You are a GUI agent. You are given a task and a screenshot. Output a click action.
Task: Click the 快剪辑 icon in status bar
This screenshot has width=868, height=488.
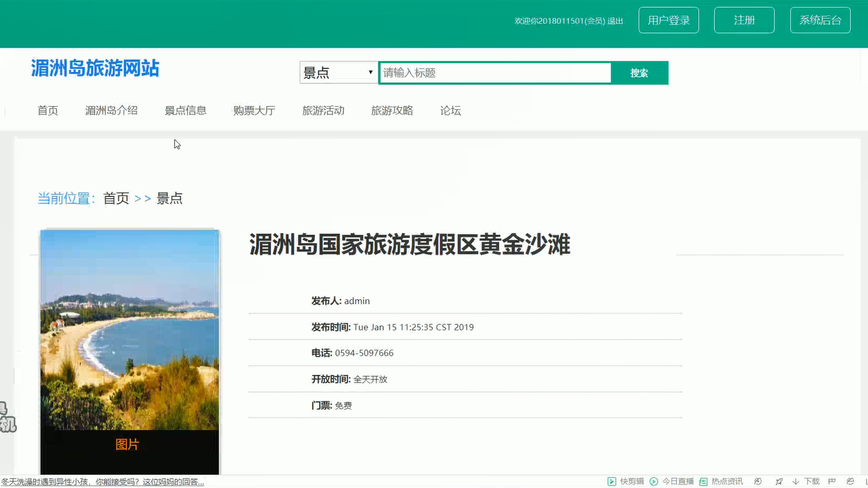click(611, 482)
